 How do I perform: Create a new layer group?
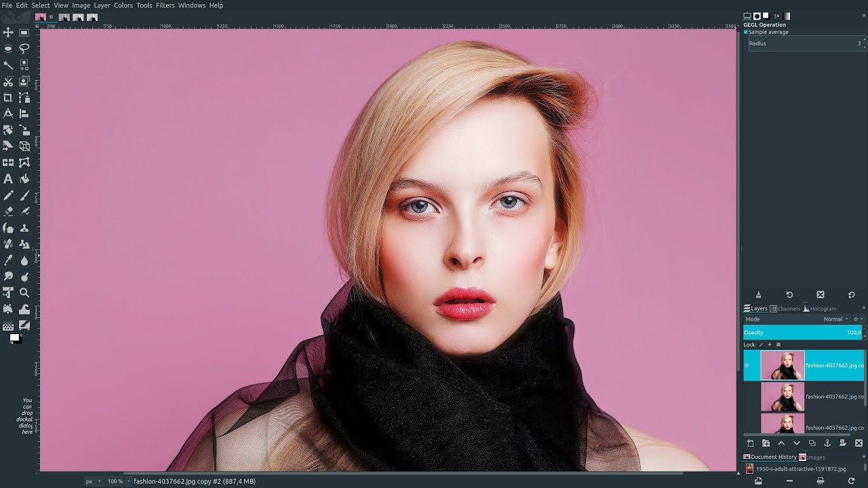(766, 443)
